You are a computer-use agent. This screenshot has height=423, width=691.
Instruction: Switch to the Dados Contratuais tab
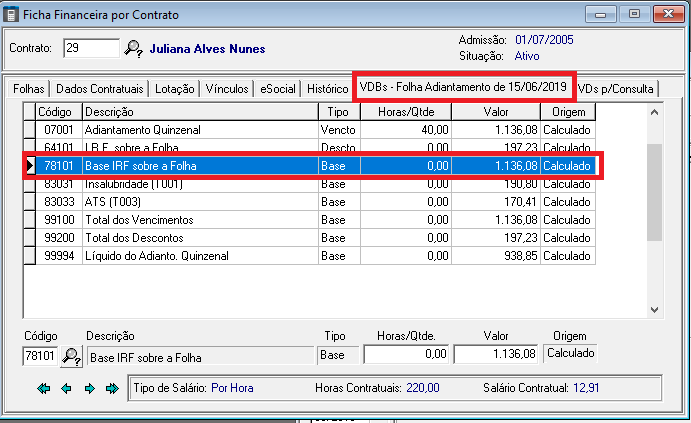99,89
